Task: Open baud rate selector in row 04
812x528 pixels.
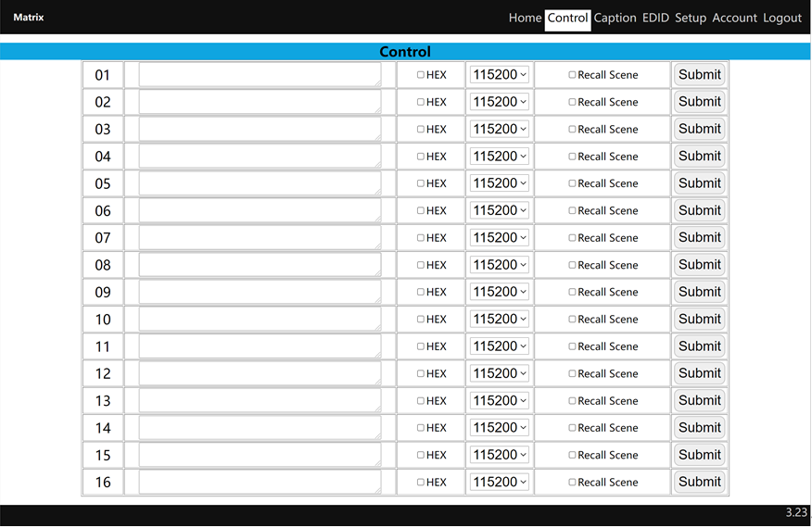Action: [500, 157]
